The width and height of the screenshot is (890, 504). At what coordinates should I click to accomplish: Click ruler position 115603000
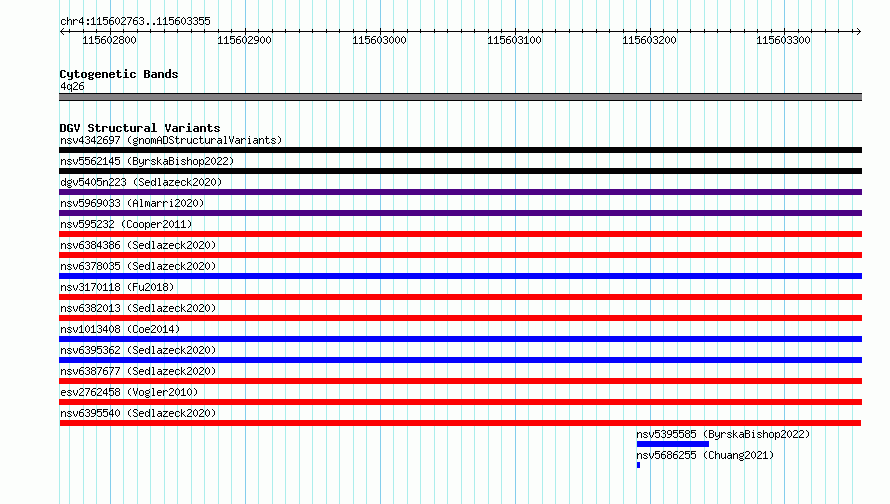pos(379,40)
